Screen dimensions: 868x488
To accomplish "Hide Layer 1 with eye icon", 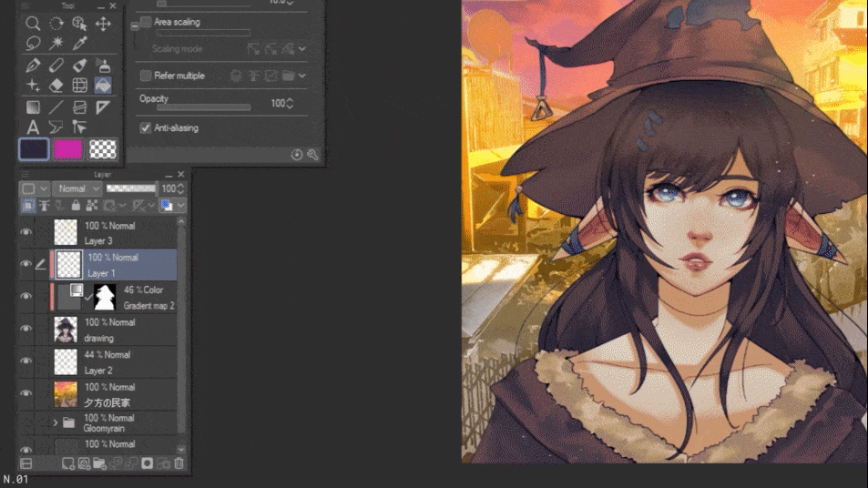I will click(x=26, y=264).
